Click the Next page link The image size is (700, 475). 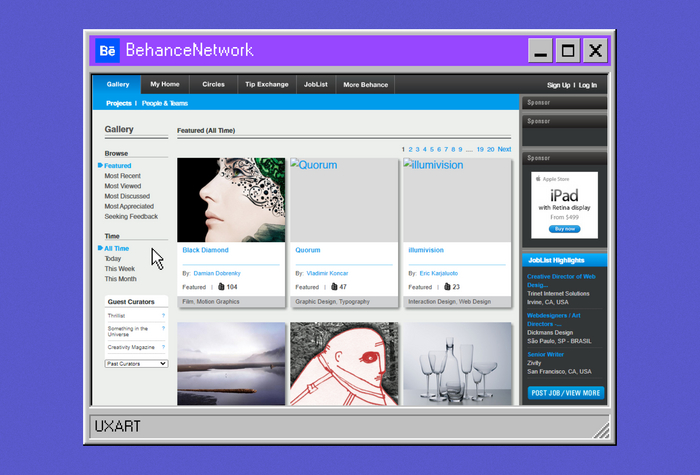(x=504, y=150)
